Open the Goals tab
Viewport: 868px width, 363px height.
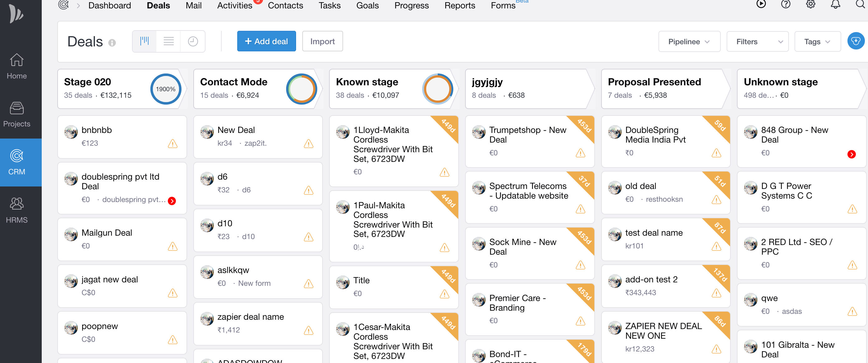(367, 5)
